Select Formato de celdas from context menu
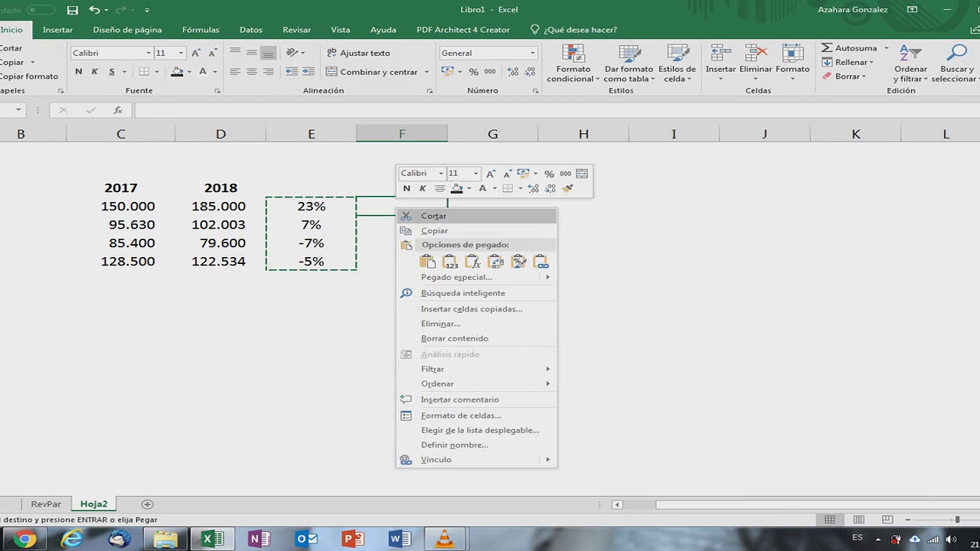980x551 pixels. (x=461, y=416)
